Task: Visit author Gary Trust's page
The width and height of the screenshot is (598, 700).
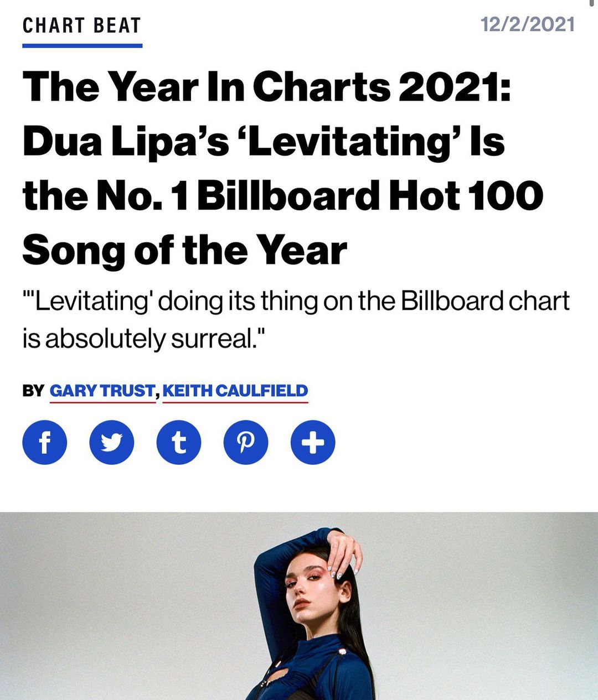Action: [x=102, y=391]
